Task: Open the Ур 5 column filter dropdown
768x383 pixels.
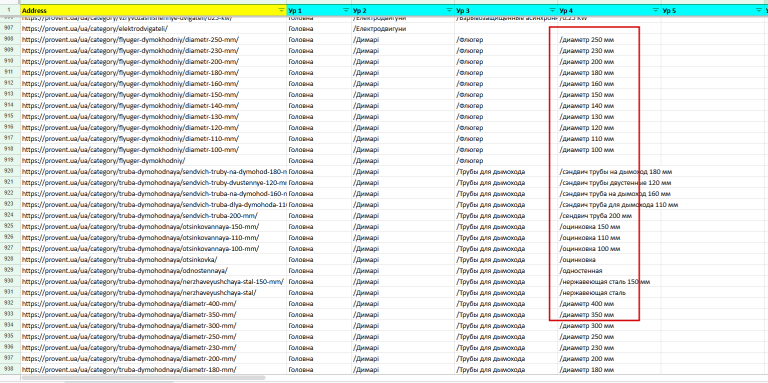Action: [x=759, y=10]
